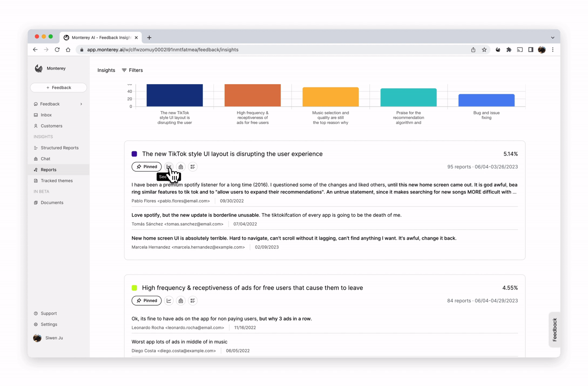The height and width of the screenshot is (386, 588).
Task: Open Diego Costa feedback entry
Action: [325, 346]
